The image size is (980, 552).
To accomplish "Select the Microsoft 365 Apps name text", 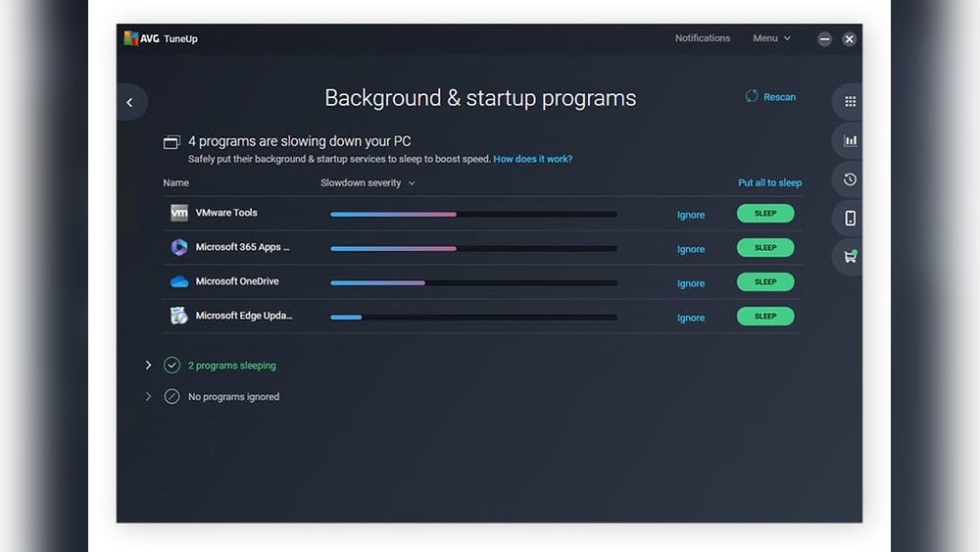I will [242, 247].
